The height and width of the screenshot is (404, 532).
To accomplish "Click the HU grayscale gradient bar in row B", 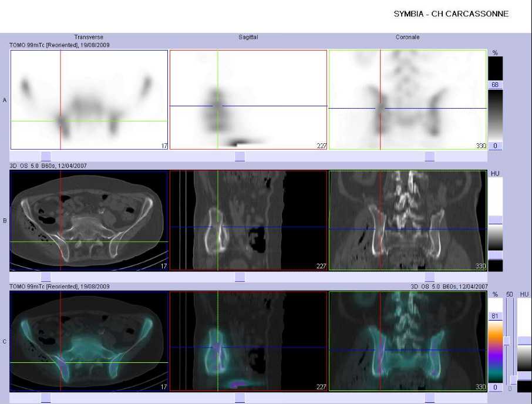I will pos(495,237).
